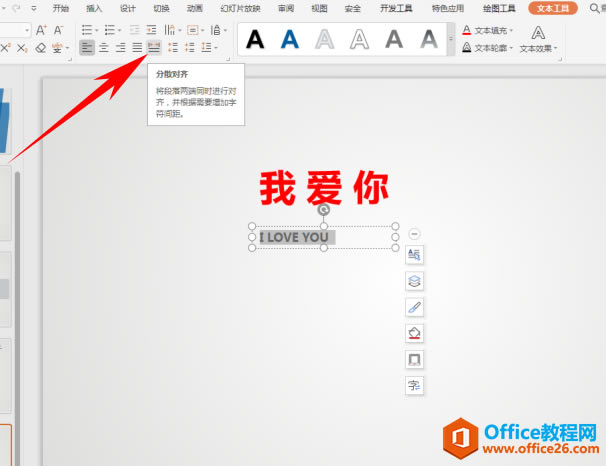606x466 pixels.
Task: Open the font size combo box dropdown
Action: click(x=27, y=30)
